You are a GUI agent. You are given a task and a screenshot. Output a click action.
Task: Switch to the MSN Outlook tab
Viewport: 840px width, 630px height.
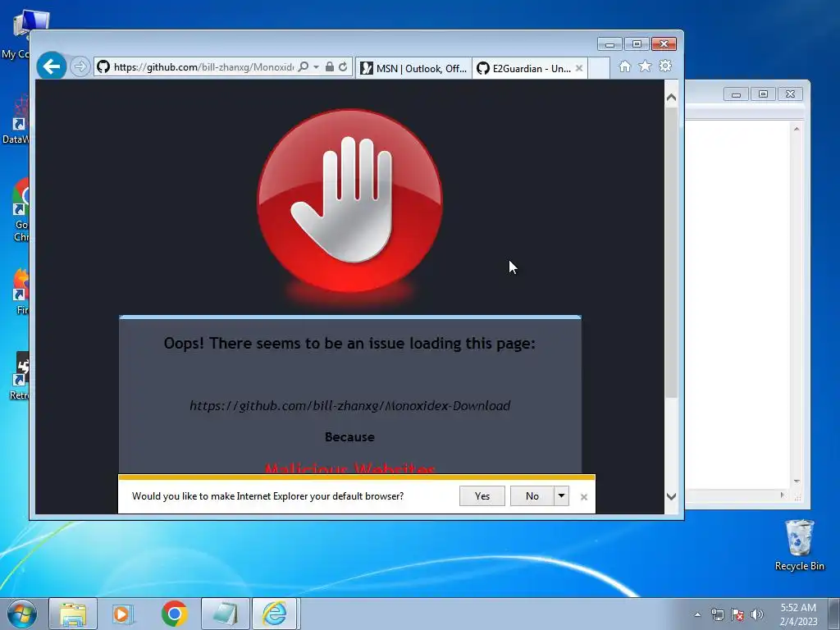(x=413, y=68)
